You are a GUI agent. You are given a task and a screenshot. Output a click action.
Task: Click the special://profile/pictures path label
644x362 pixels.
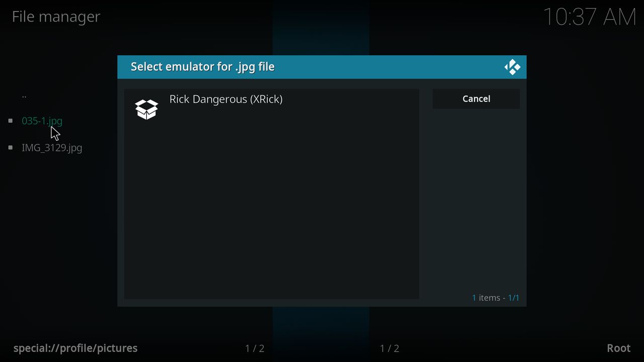(75, 348)
